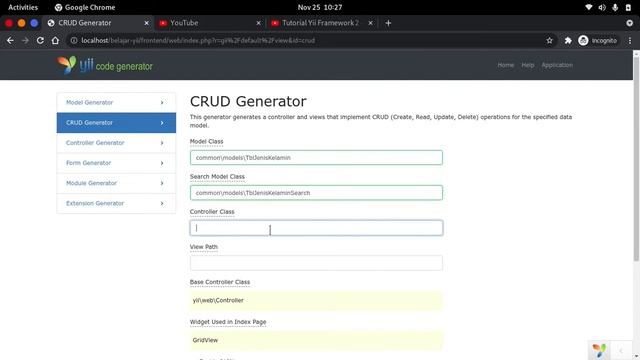Click the Widget Used in Index Page label
Viewport: 640px width, 360px height.
pos(228,322)
